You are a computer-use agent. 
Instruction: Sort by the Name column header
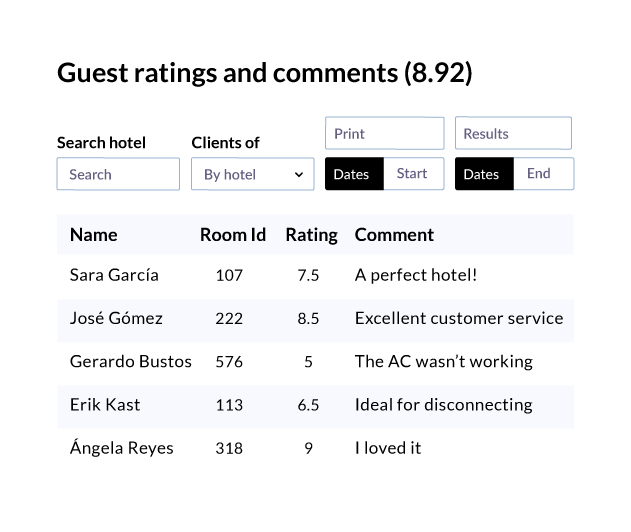pyautogui.click(x=94, y=235)
